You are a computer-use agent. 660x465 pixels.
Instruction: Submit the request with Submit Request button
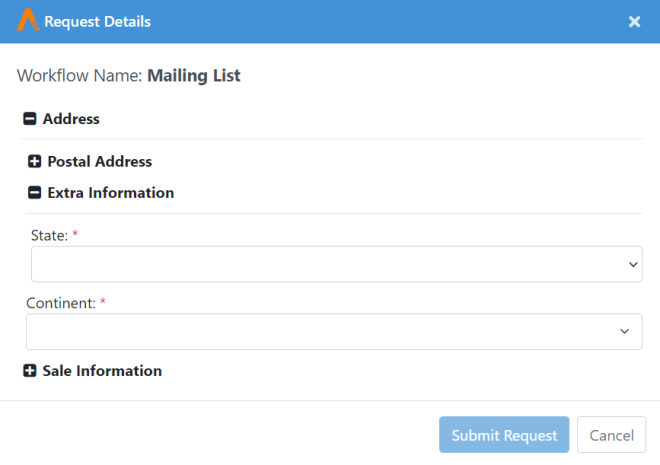coord(504,435)
